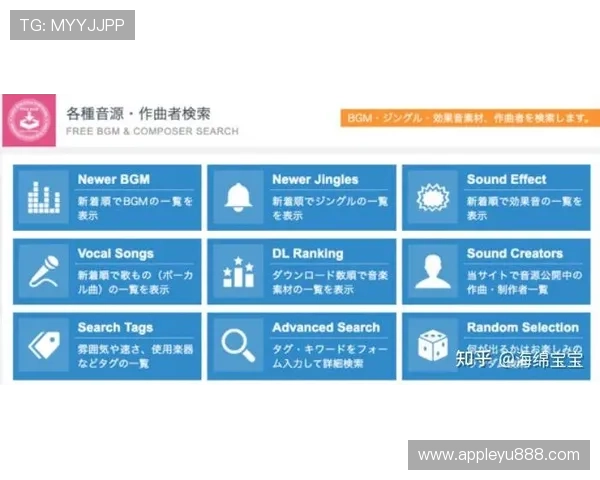Click the microphone icon for Vocal Songs
The image size is (600, 480).
point(44,271)
